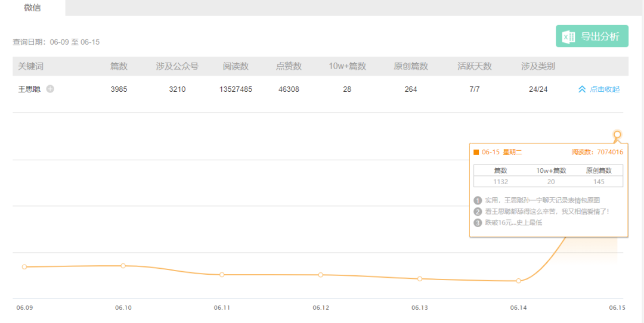The height and width of the screenshot is (323, 644).
Task: Click the number 1 circle in the tooltip list
Action: click(478, 200)
